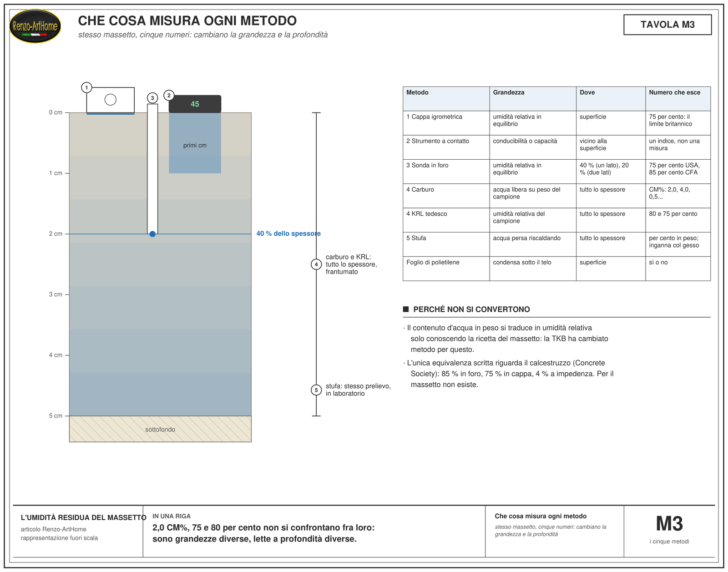Select the 'Numero che esce' column header
Viewport: 728px width, 572px height.
coord(678,99)
